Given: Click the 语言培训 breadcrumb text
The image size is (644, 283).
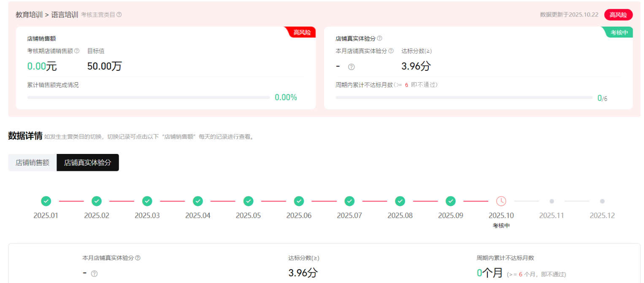Looking at the screenshot, I should tap(65, 15).
